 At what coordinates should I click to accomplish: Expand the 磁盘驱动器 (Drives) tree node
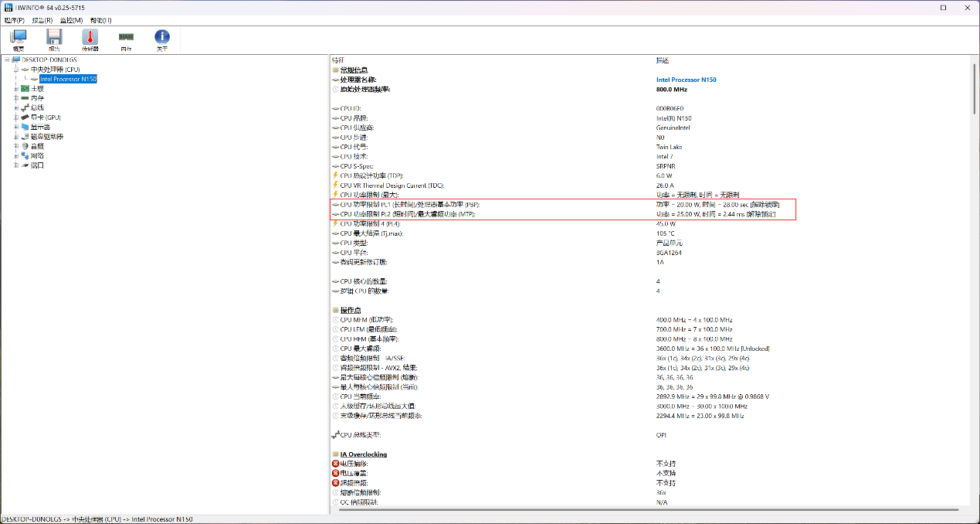(15, 136)
